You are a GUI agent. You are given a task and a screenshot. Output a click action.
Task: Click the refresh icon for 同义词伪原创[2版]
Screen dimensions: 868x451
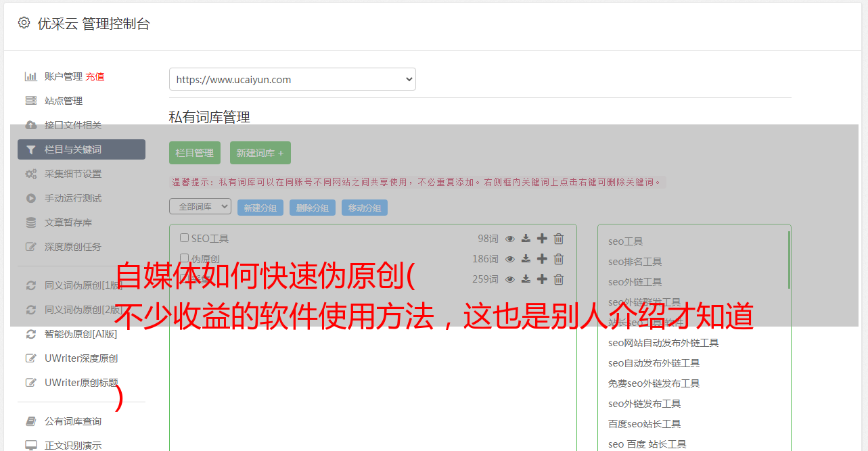31,310
